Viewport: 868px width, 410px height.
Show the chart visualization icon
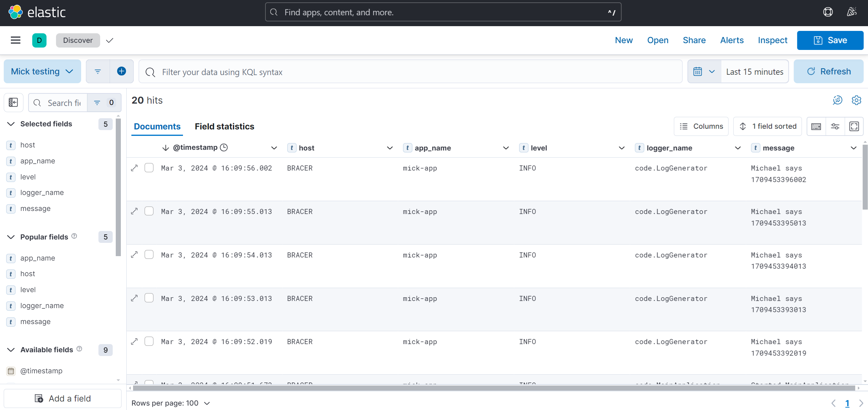click(837, 100)
